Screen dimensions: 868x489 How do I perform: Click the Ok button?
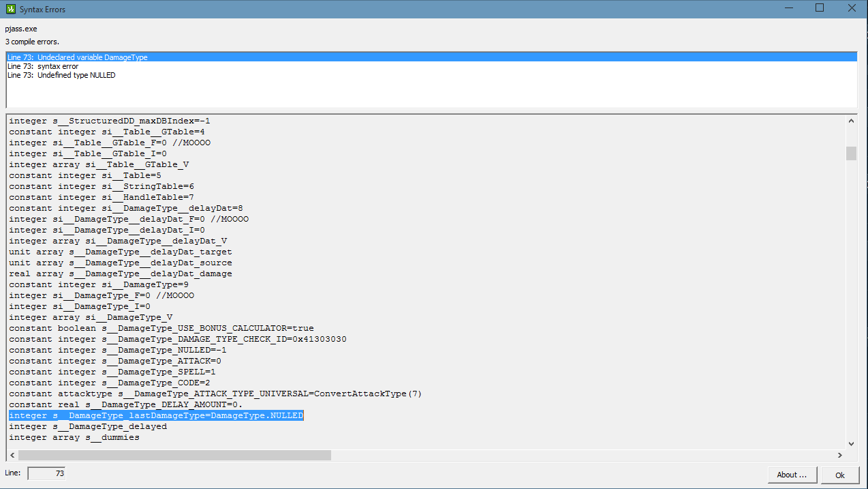(x=840, y=475)
